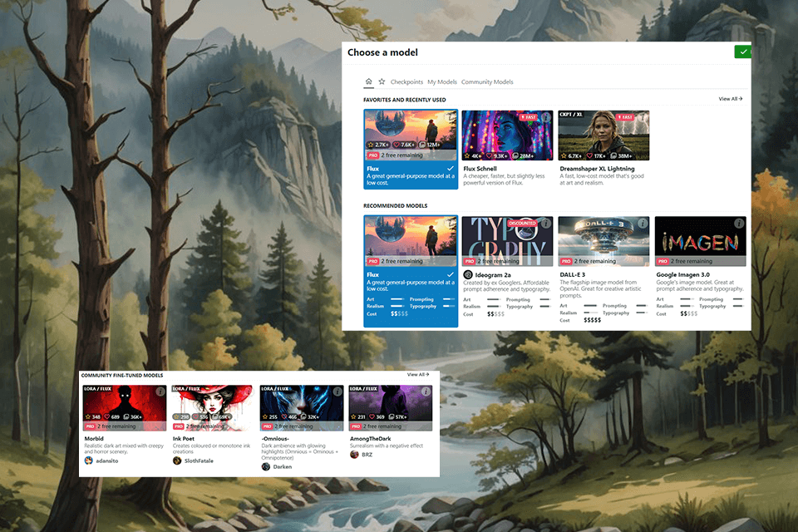Image resolution: width=798 pixels, height=532 pixels.
Task: Open info icon on Flux Schnell card
Action: (x=546, y=117)
